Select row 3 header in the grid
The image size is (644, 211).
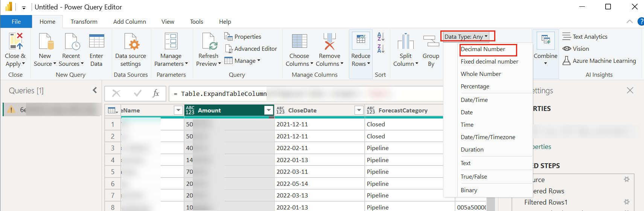[113, 148]
